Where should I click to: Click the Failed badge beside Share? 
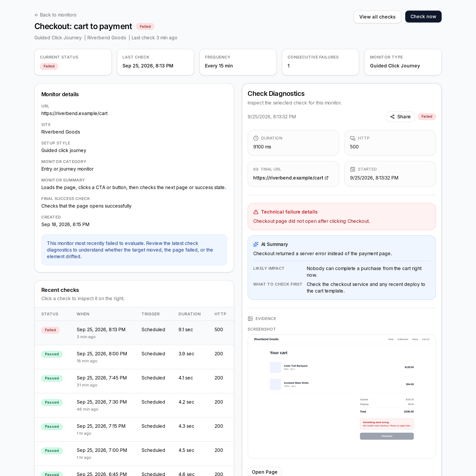(427, 117)
